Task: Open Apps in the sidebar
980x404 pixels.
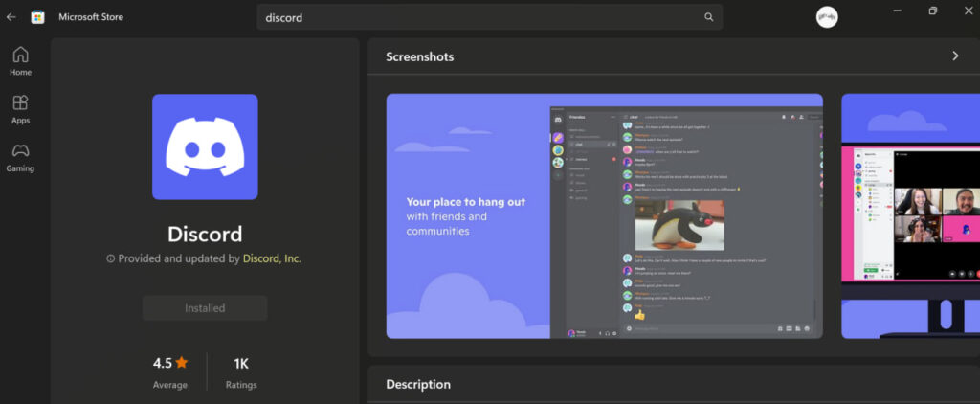Action: [x=20, y=109]
